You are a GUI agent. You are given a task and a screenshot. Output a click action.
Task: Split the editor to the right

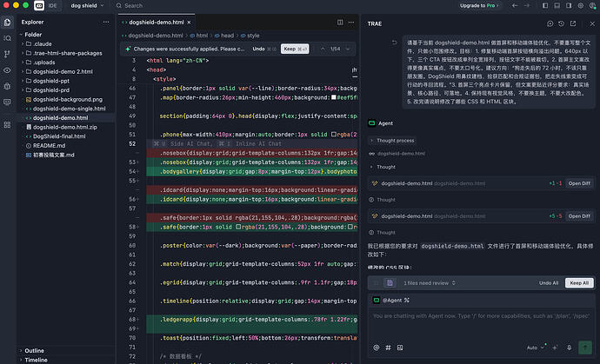[340, 23]
